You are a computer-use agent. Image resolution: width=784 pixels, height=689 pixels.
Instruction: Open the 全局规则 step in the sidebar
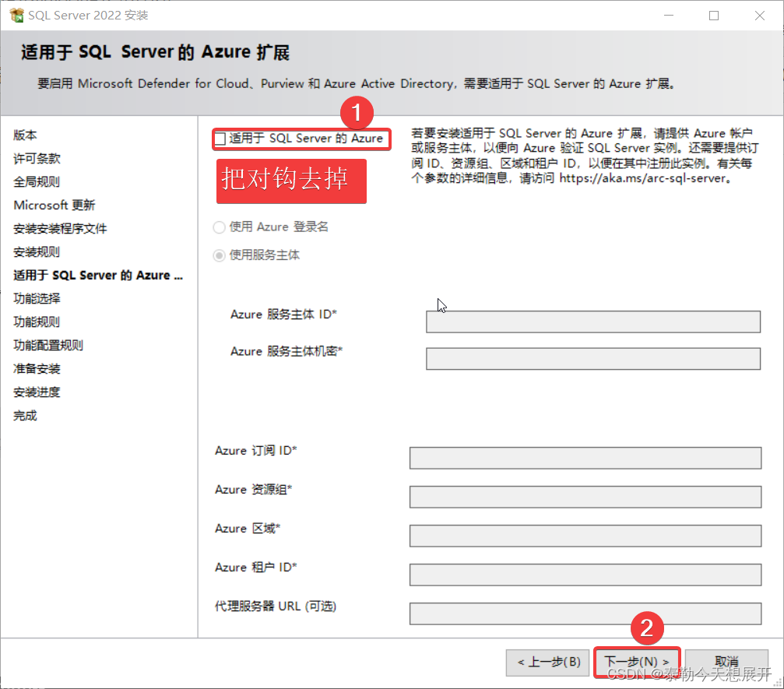(37, 182)
